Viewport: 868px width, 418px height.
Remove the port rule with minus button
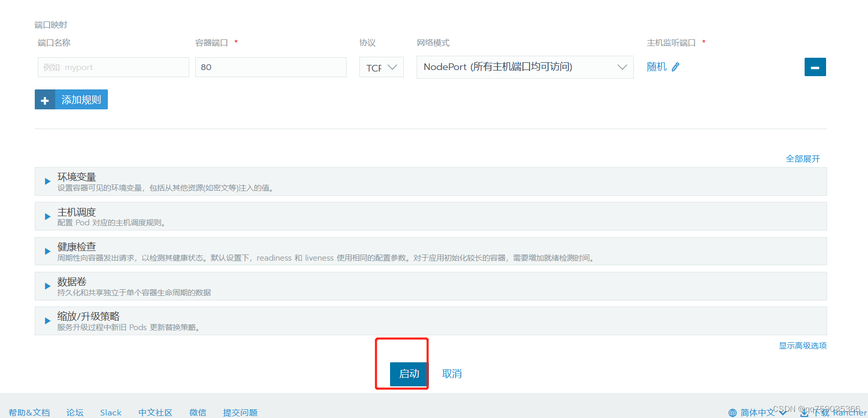(x=815, y=67)
